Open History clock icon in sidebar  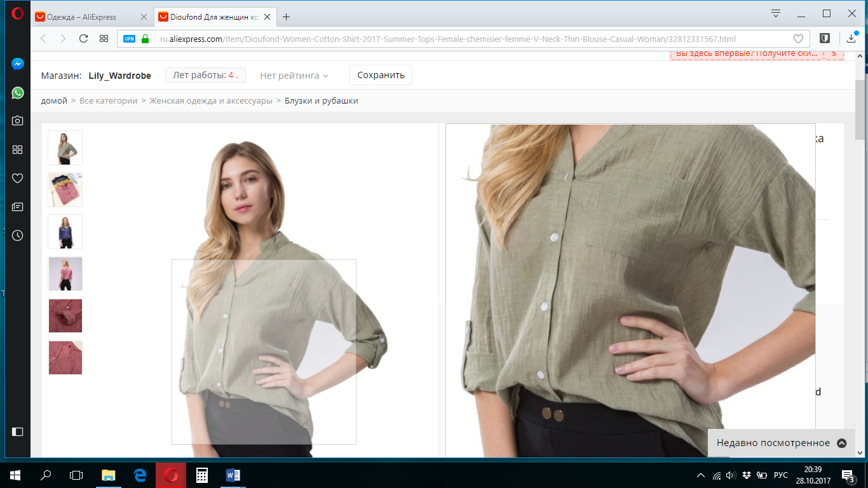pyautogui.click(x=18, y=236)
